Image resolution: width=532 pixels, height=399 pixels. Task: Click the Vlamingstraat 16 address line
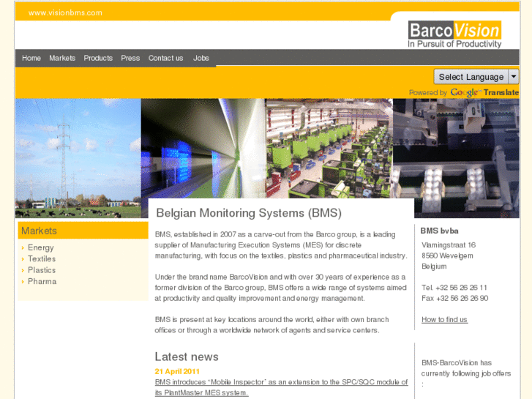[x=449, y=245]
